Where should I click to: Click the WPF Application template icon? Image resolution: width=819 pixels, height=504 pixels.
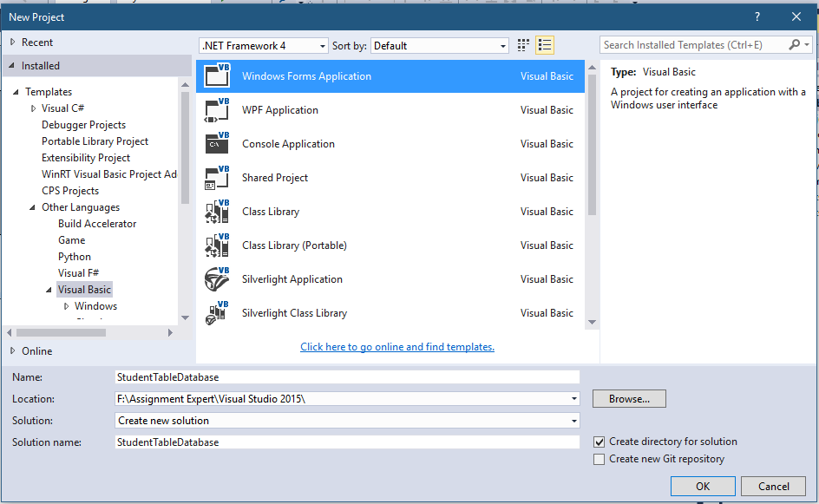(x=216, y=110)
